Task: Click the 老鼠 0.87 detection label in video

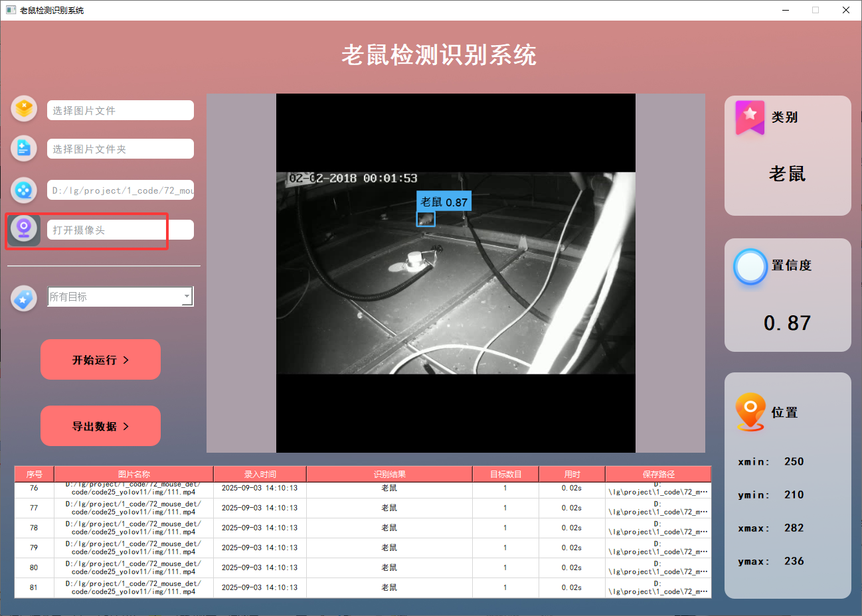Action: click(444, 202)
